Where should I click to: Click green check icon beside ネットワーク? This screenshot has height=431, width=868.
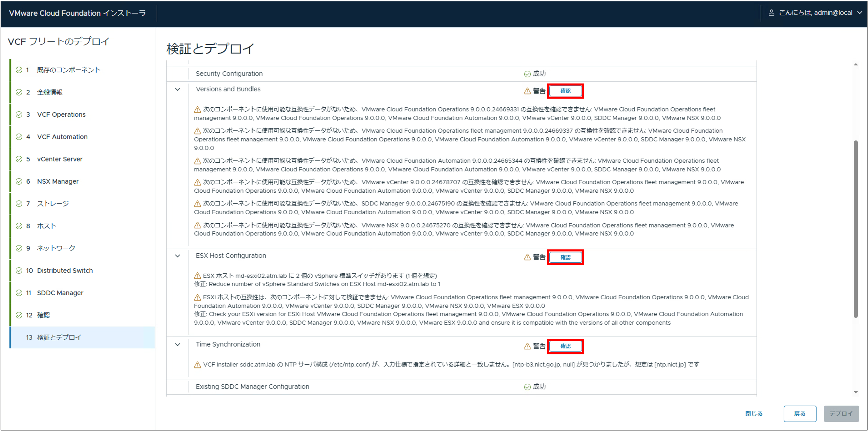click(x=19, y=248)
